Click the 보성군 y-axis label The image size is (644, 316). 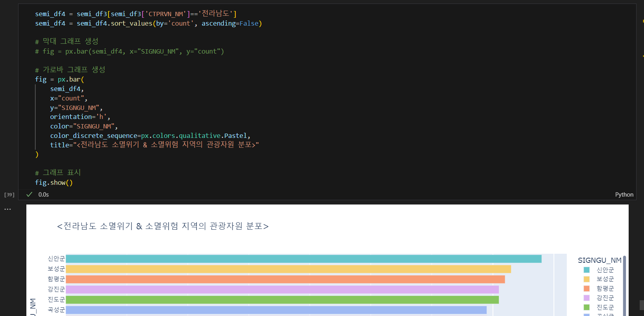[x=56, y=269]
